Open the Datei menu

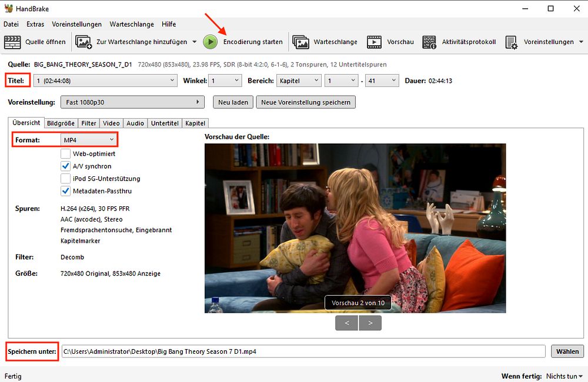(11, 24)
